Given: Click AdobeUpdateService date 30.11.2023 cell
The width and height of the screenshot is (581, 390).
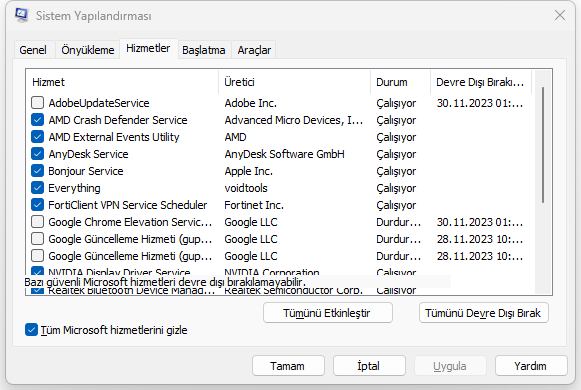Looking at the screenshot, I should coord(480,103).
